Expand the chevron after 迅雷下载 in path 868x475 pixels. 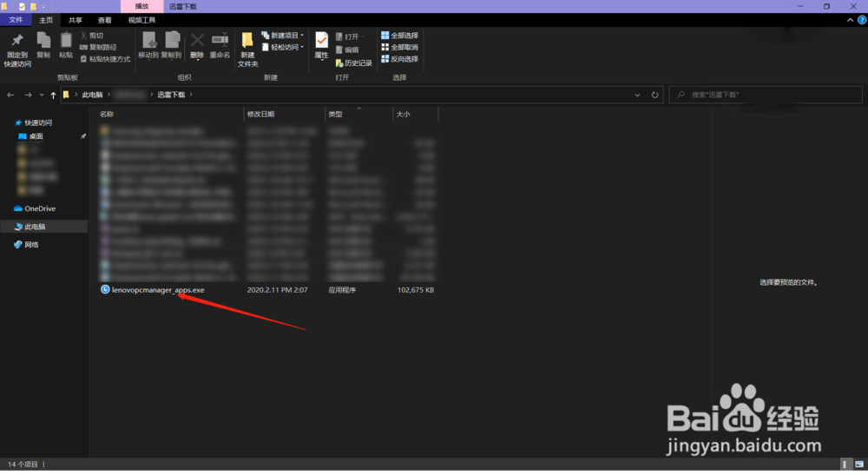tap(191, 95)
